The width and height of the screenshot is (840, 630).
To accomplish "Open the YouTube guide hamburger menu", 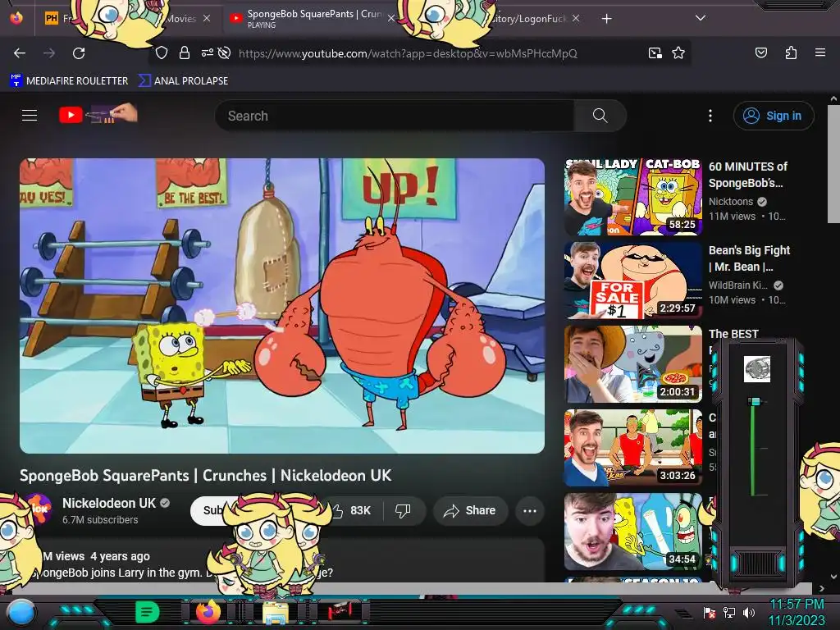I will coord(30,115).
